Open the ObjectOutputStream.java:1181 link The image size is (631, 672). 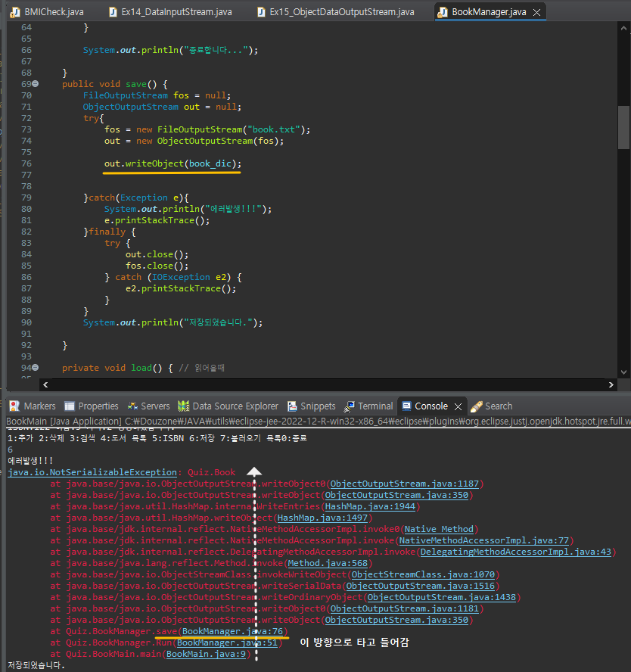point(404,608)
